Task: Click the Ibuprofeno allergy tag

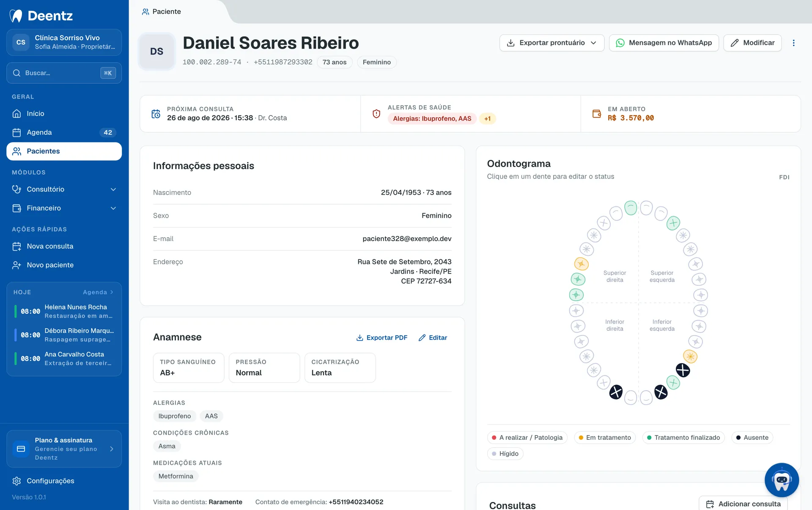Action: point(175,416)
